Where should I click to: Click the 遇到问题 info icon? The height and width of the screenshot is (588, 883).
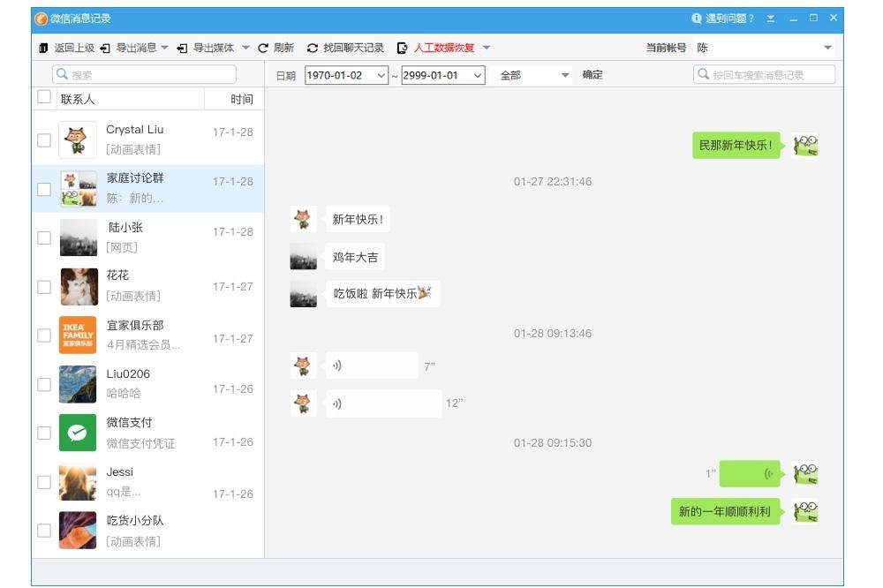(697, 18)
